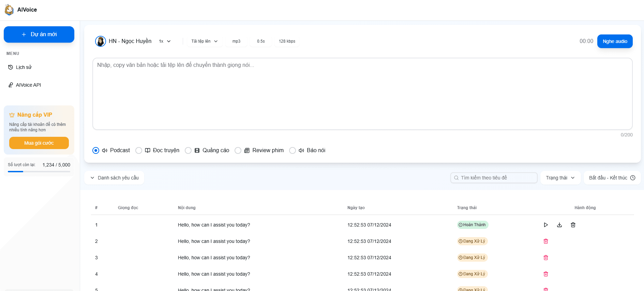Screen dimensions: 644x291
Task: Download the audio from row 1
Action: pos(559,225)
